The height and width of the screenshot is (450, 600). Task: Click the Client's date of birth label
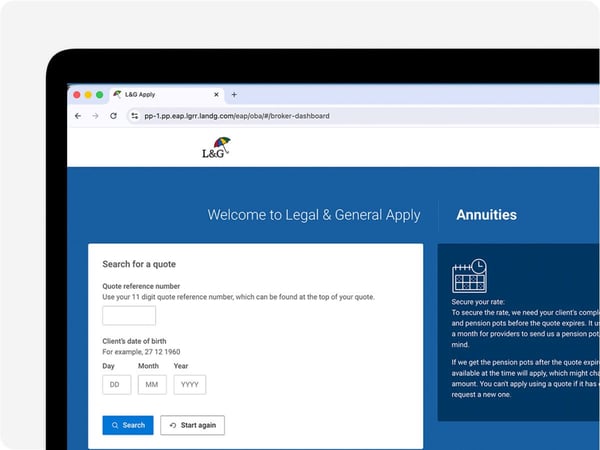(134, 341)
